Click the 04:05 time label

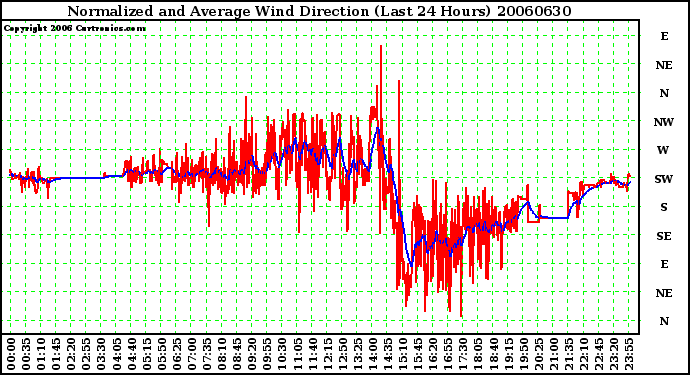pos(116,354)
